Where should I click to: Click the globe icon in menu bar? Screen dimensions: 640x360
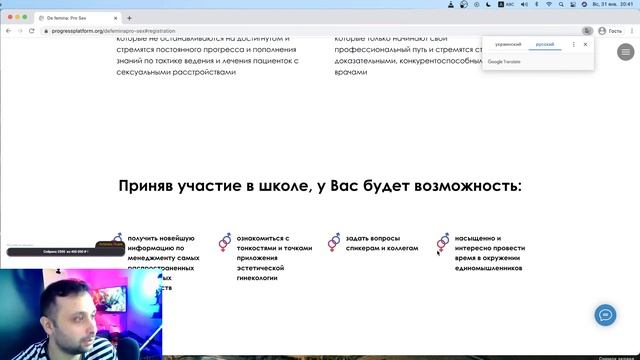(x=464, y=4)
